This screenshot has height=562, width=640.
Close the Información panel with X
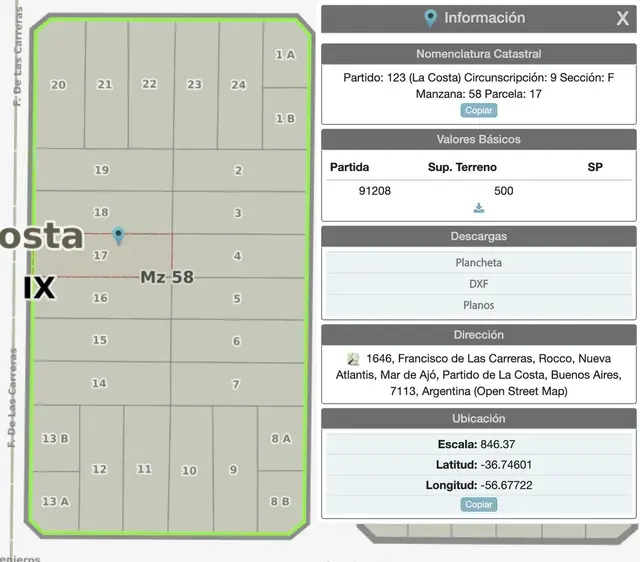pos(622,18)
